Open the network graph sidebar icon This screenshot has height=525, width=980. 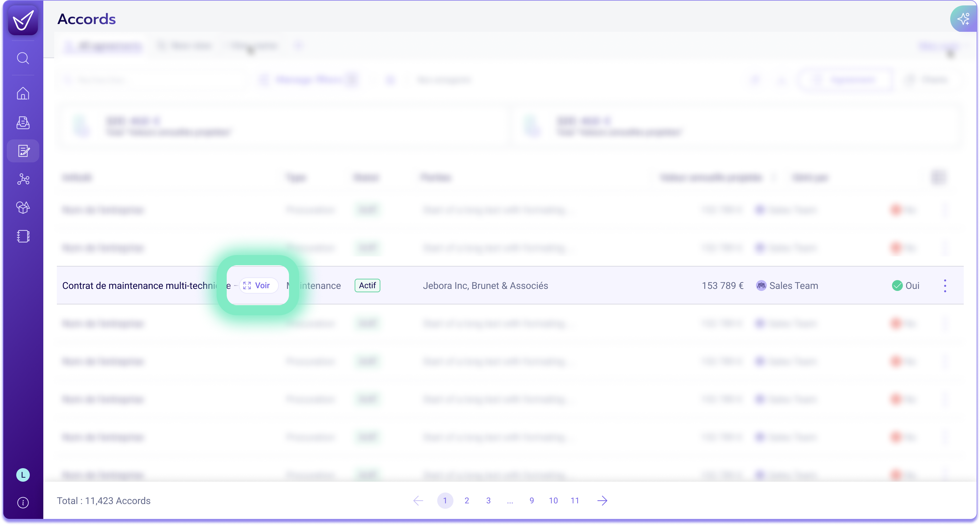(23, 179)
